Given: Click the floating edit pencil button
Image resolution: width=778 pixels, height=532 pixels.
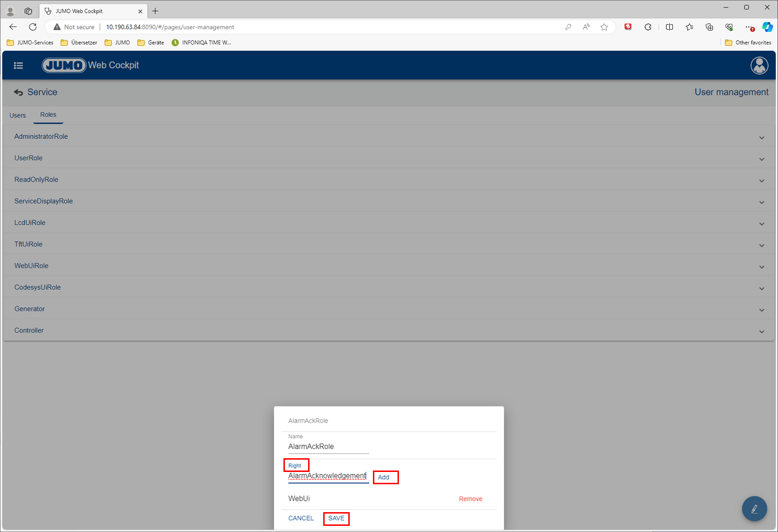Looking at the screenshot, I should click(x=754, y=509).
